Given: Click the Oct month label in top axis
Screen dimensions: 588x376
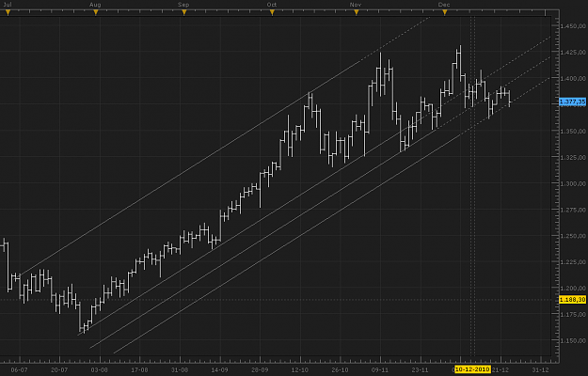Looking at the screenshot, I should pyautogui.click(x=272, y=5).
